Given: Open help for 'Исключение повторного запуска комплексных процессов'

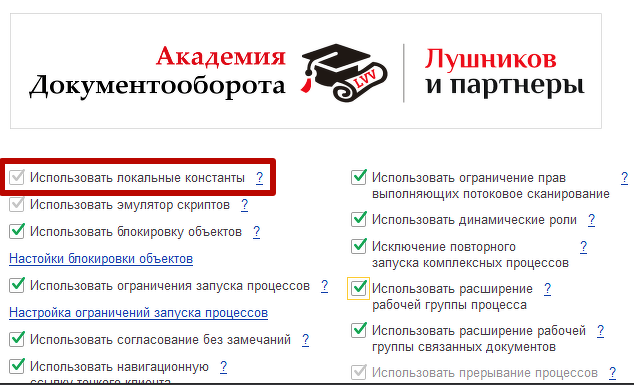Looking at the screenshot, I should tap(583, 247).
